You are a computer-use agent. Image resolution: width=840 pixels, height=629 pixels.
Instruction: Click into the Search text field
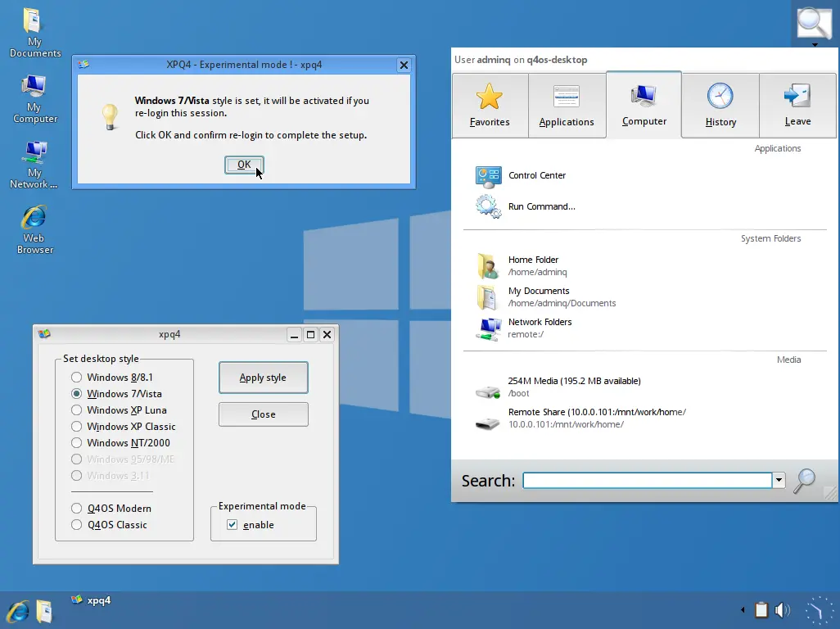click(x=647, y=481)
